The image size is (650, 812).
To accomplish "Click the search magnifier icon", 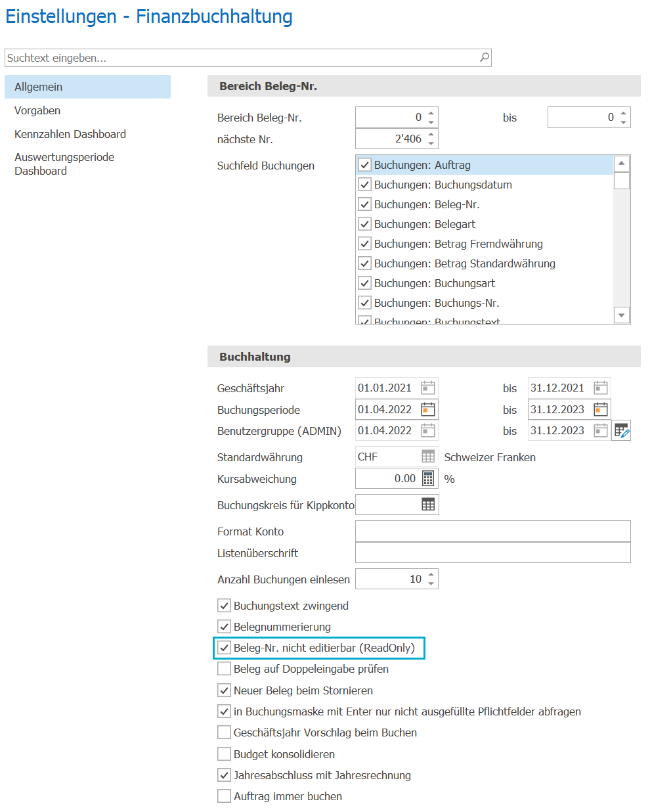I will 485,57.
